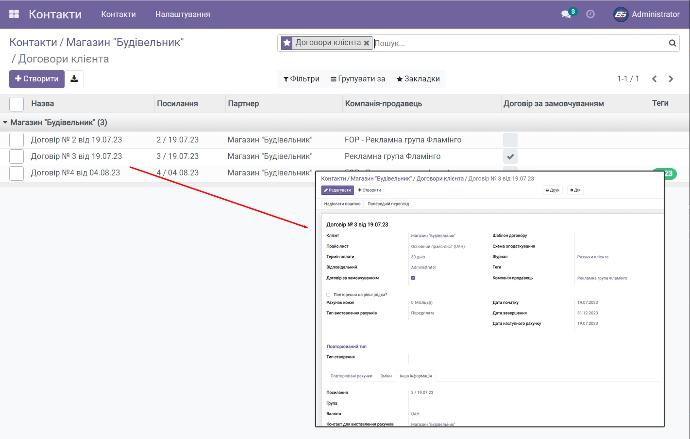Click the download export icon
690x439 pixels.
click(75, 79)
